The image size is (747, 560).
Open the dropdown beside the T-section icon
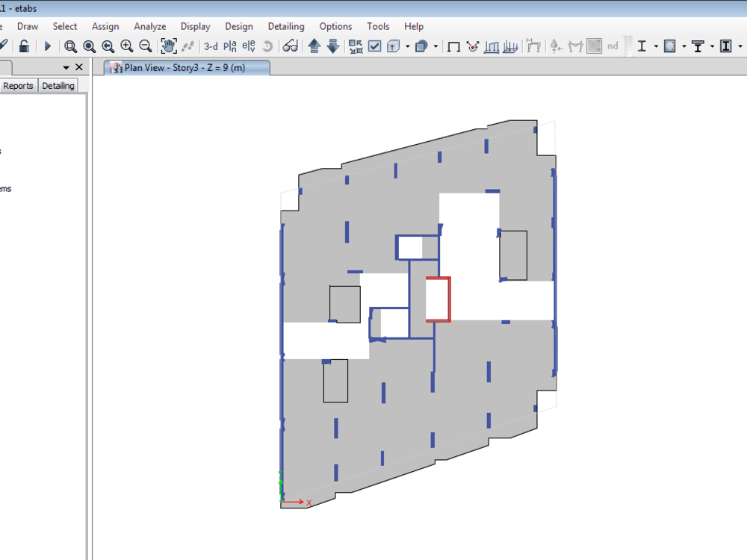[712, 46]
